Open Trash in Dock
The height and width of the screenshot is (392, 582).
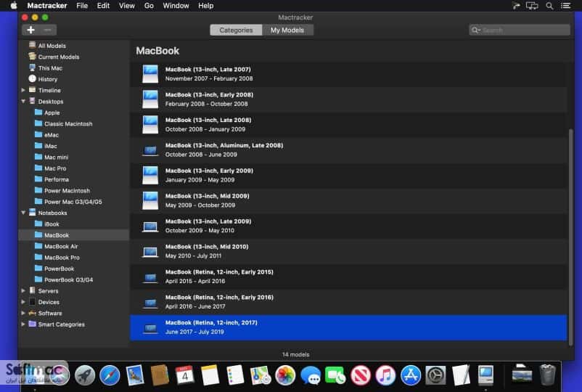547,375
